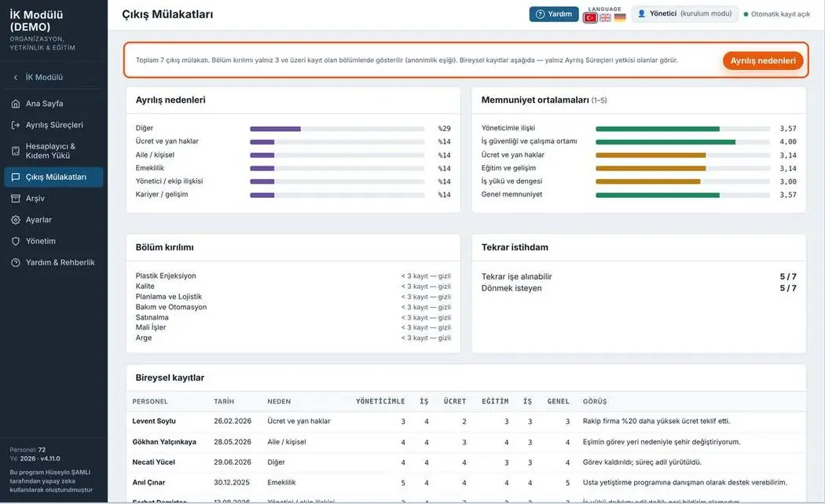
Task: Click the Plastik Enjeksiyon department row
Action: pos(293,276)
